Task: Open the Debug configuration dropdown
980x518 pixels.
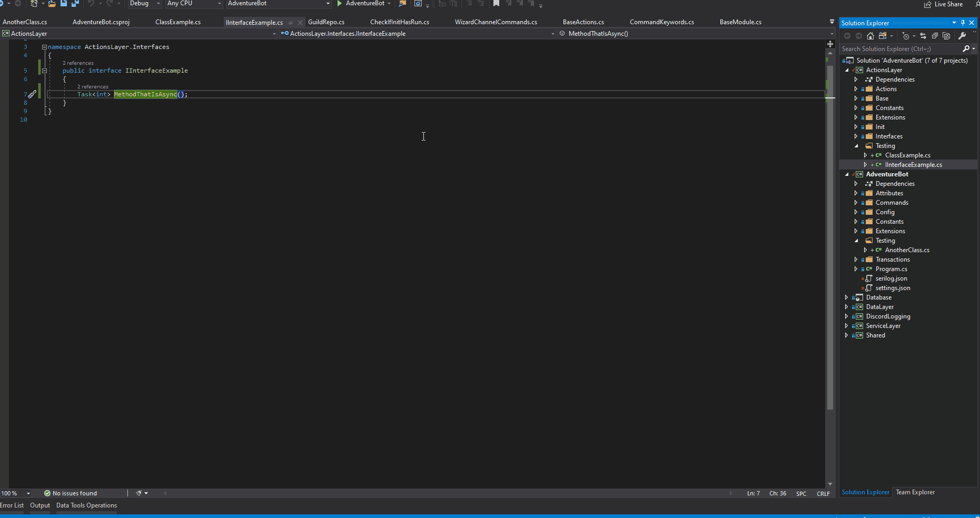Action: point(145,3)
